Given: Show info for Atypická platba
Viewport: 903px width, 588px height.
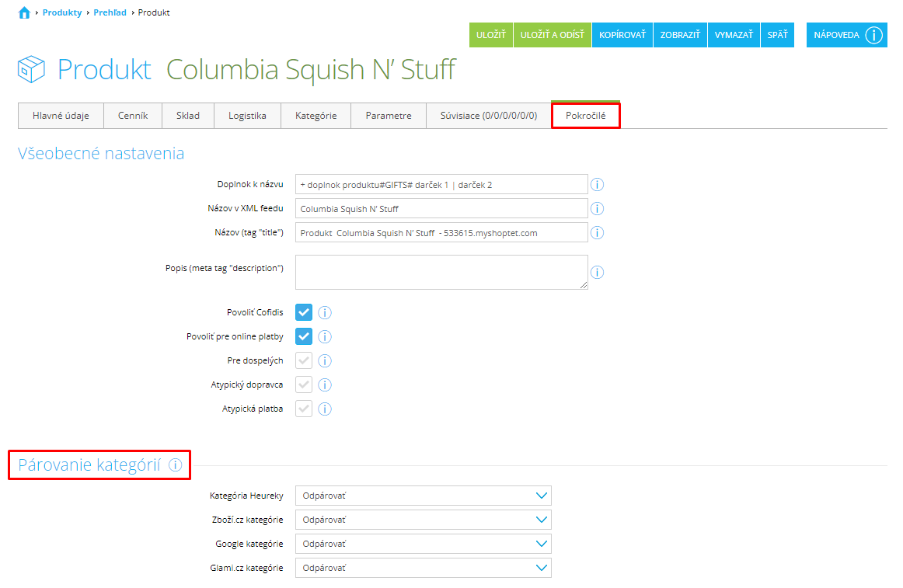Looking at the screenshot, I should coord(325,409).
